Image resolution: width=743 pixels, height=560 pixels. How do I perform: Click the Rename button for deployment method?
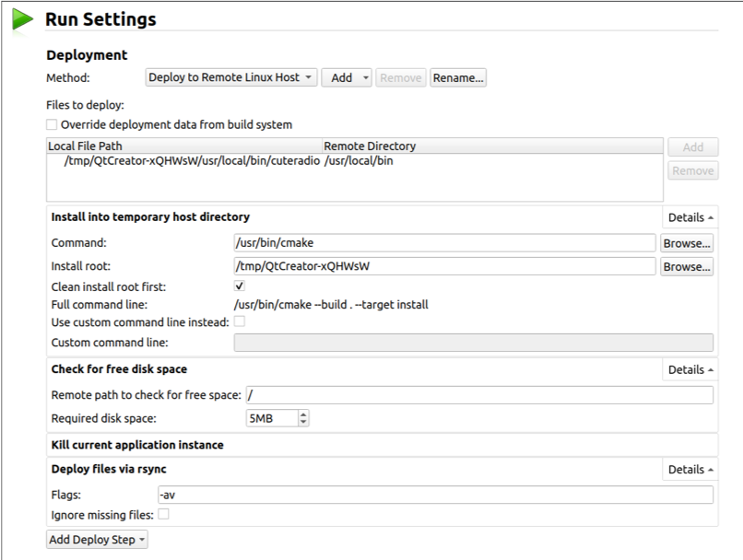point(458,77)
